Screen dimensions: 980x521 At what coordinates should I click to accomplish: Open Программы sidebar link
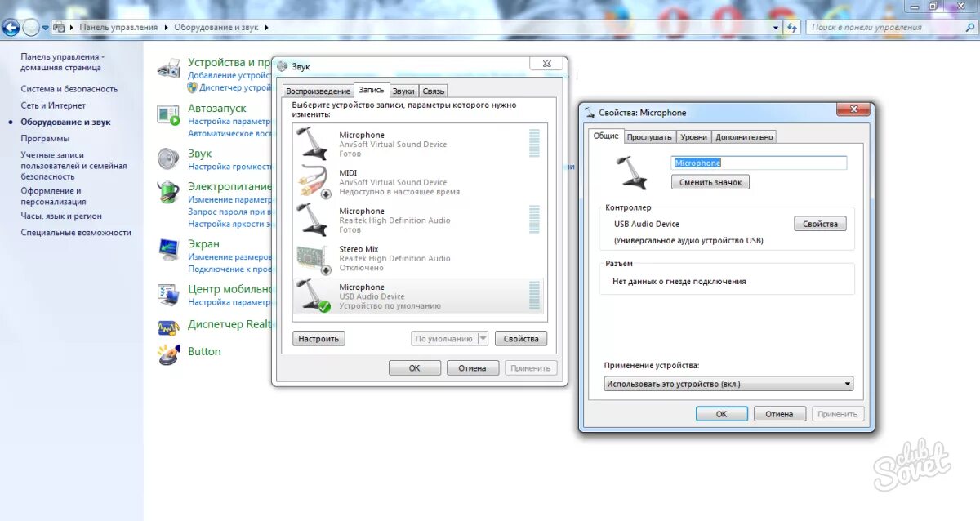click(45, 139)
